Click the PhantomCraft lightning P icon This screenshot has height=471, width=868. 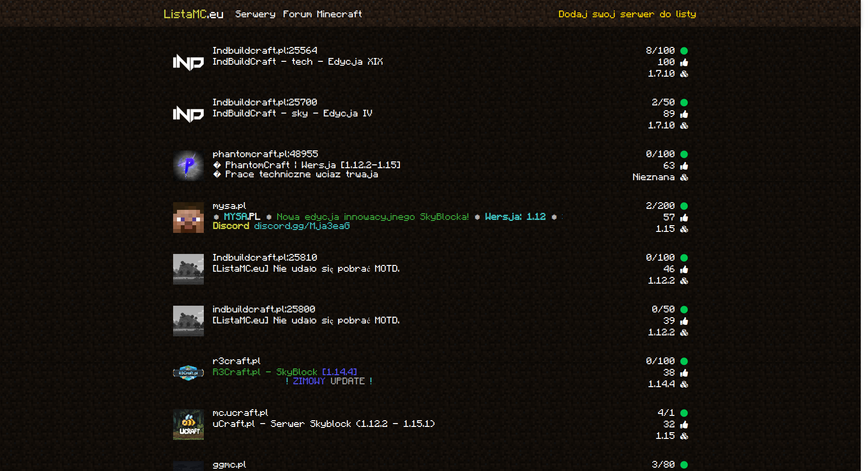coord(188,166)
